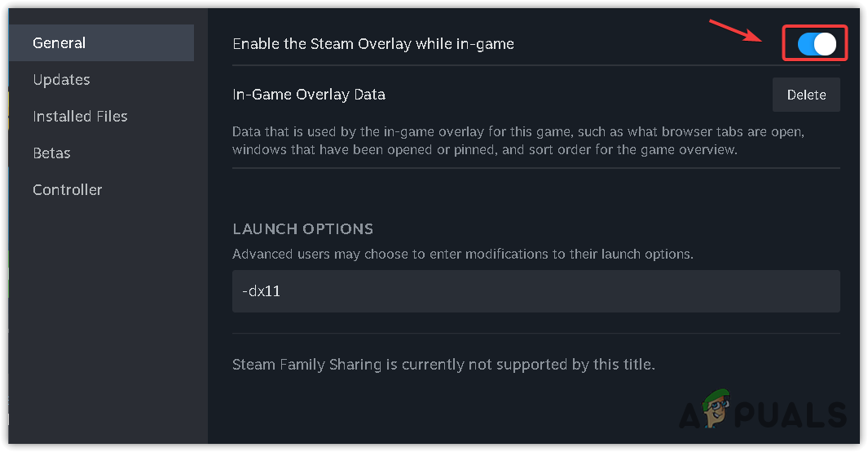Go to the Betas tab
The image size is (868, 452).
point(51,153)
